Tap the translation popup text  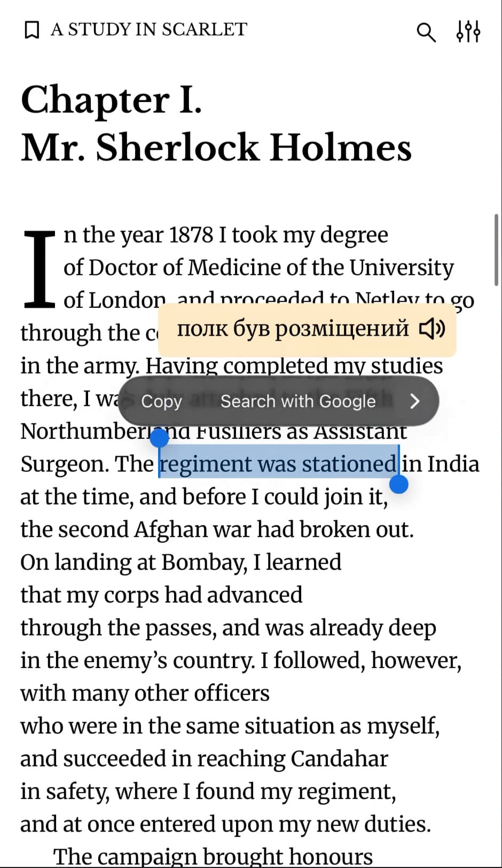(x=293, y=329)
